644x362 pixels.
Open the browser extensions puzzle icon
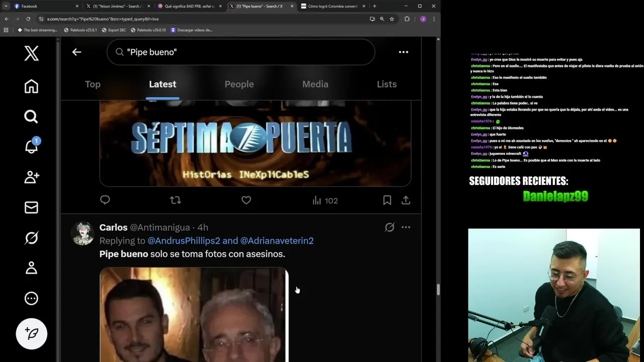407,19
